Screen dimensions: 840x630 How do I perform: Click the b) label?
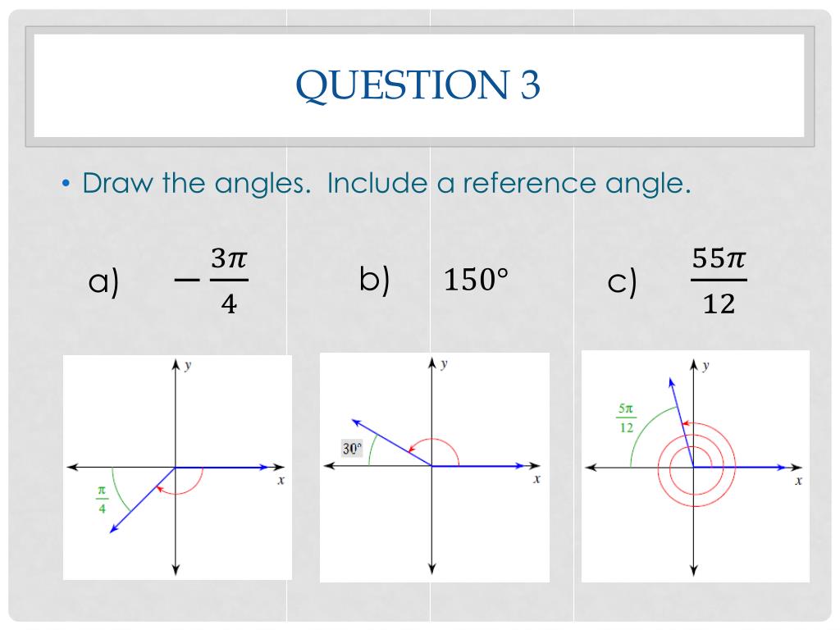coord(374,279)
